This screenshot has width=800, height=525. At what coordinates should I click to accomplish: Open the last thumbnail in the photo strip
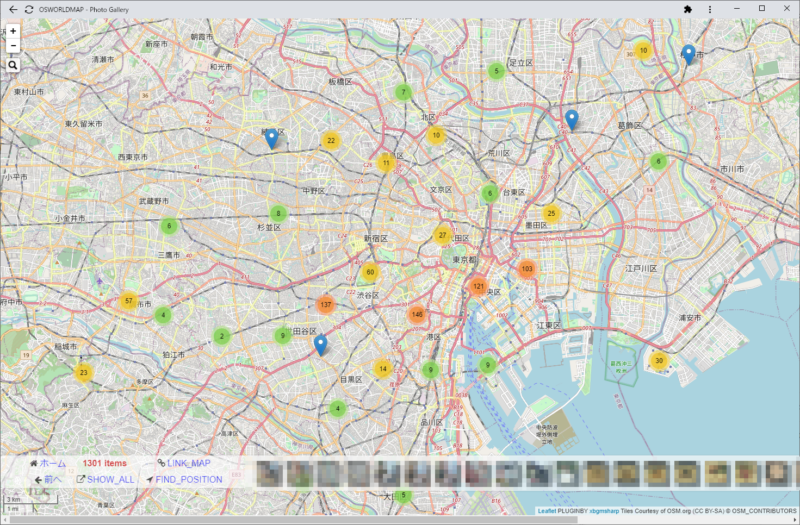(x=778, y=473)
